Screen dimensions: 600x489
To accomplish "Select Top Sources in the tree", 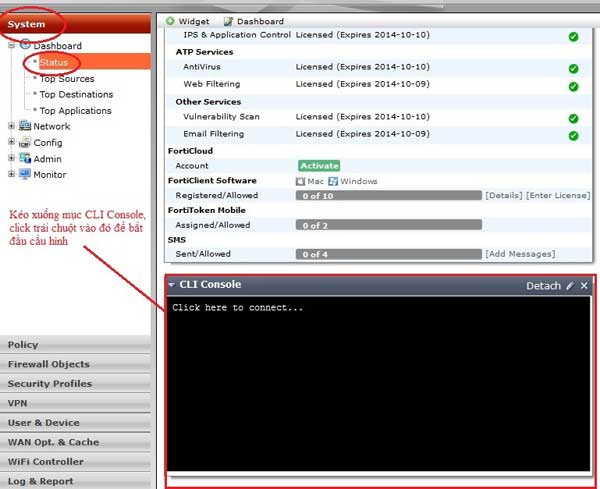I will (67, 78).
